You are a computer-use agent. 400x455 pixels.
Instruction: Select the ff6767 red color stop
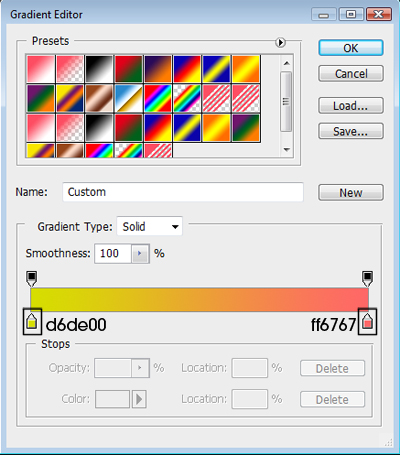[x=367, y=321]
